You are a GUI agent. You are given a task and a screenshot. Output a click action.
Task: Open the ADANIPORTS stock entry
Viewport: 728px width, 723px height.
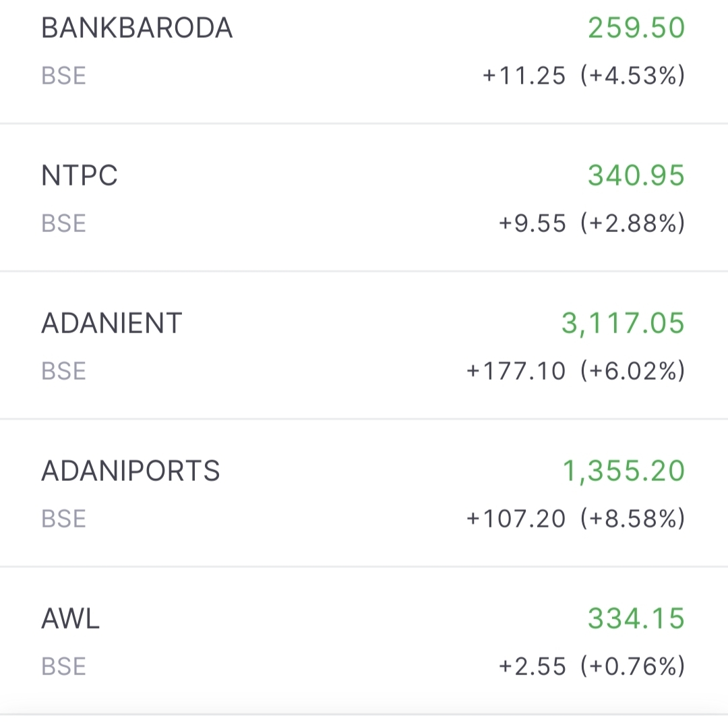pyautogui.click(x=131, y=471)
